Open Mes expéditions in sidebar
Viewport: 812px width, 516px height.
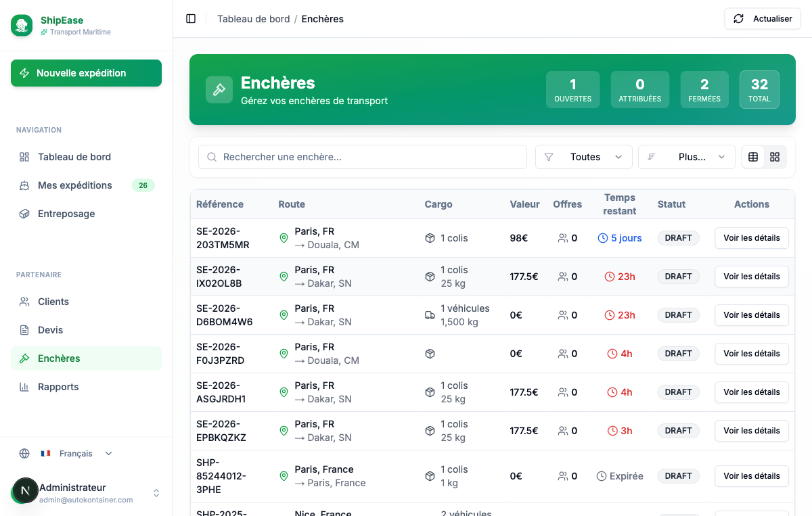point(86,185)
